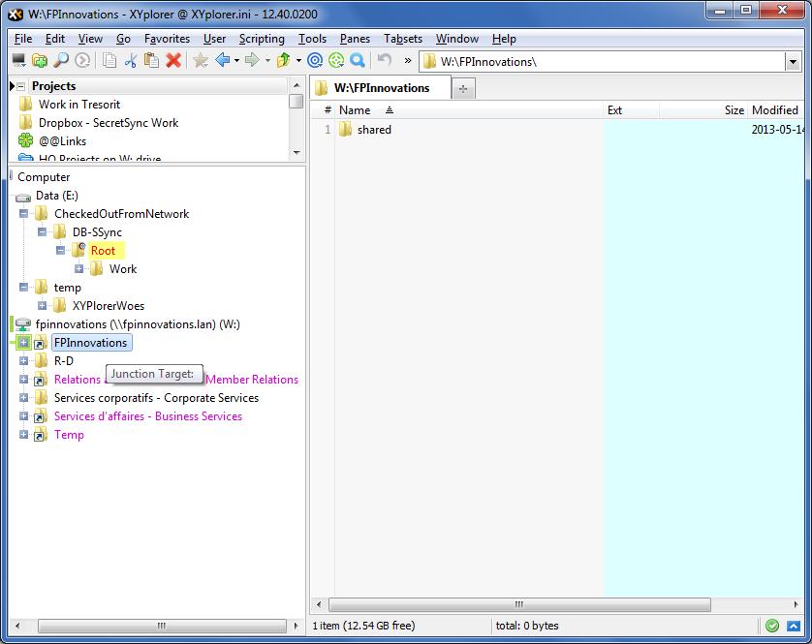
Task: Click the Modified column header
Action: [x=774, y=110]
